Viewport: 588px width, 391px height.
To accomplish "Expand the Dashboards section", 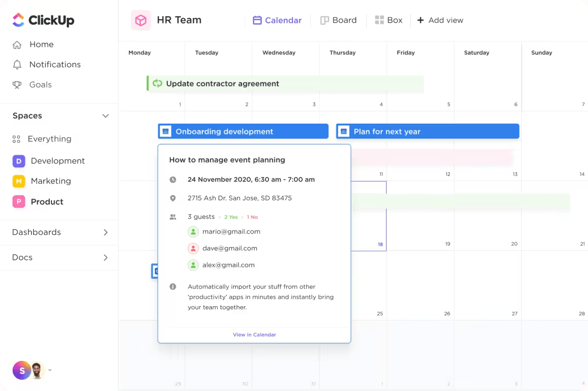I will tap(105, 232).
